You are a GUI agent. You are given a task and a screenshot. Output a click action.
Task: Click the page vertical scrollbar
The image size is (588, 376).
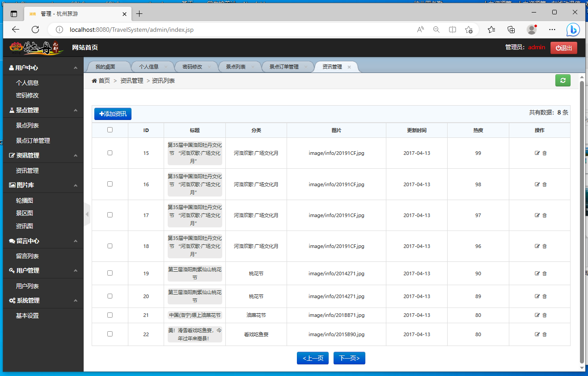[x=582, y=222]
